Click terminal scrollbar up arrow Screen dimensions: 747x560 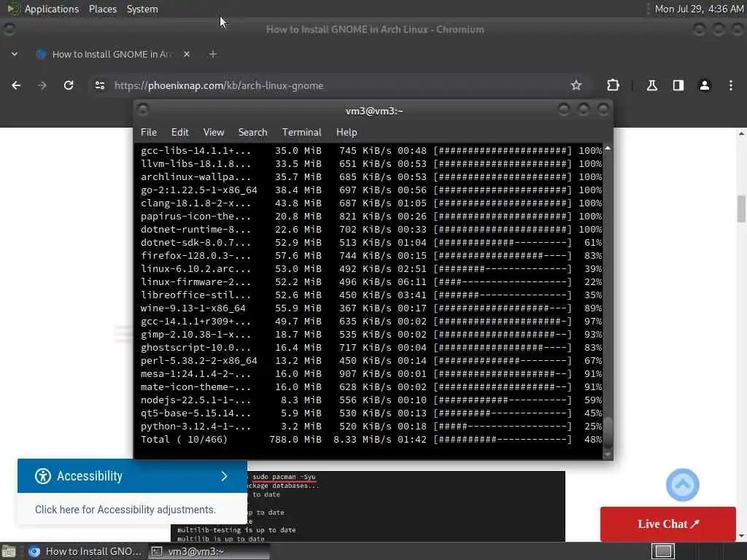click(608, 149)
